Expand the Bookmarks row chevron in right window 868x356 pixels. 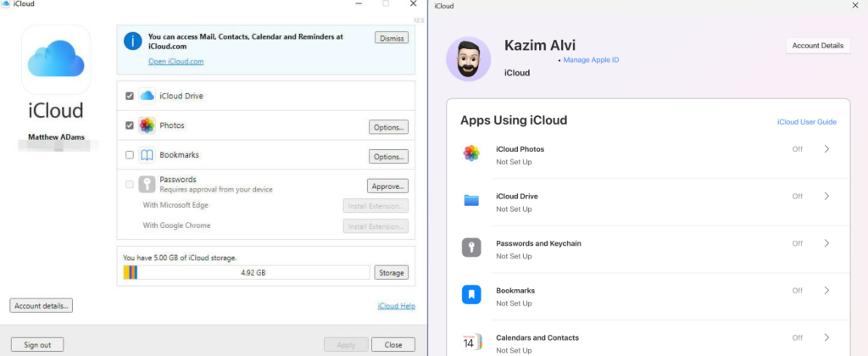pyautogui.click(x=826, y=290)
